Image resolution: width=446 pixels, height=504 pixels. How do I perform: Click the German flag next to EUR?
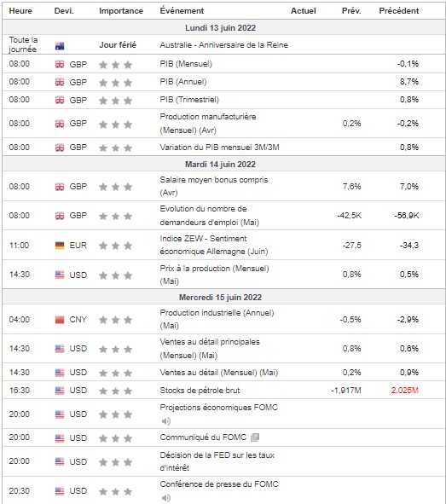pyautogui.click(x=60, y=246)
